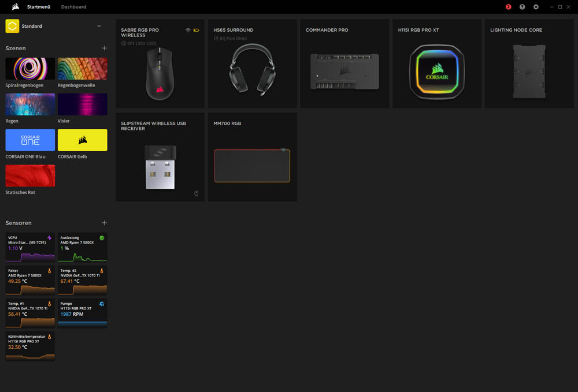Open the SABRE RGB PRO WIRELESS device card
This screenshot has width=578, height=392.
click(160, 64)
